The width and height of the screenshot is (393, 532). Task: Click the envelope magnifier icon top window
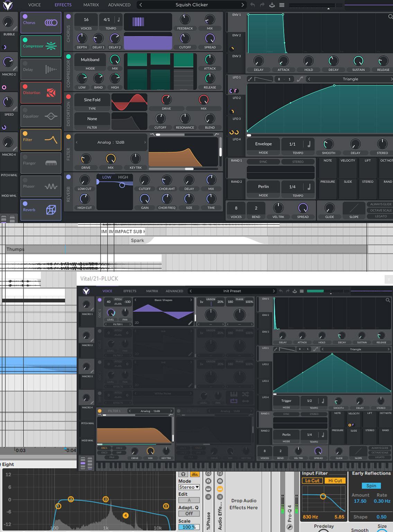point(390,16)
